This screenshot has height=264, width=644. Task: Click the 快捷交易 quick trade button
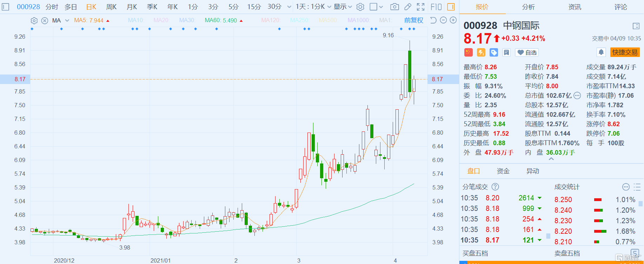[x=625, y=52]
